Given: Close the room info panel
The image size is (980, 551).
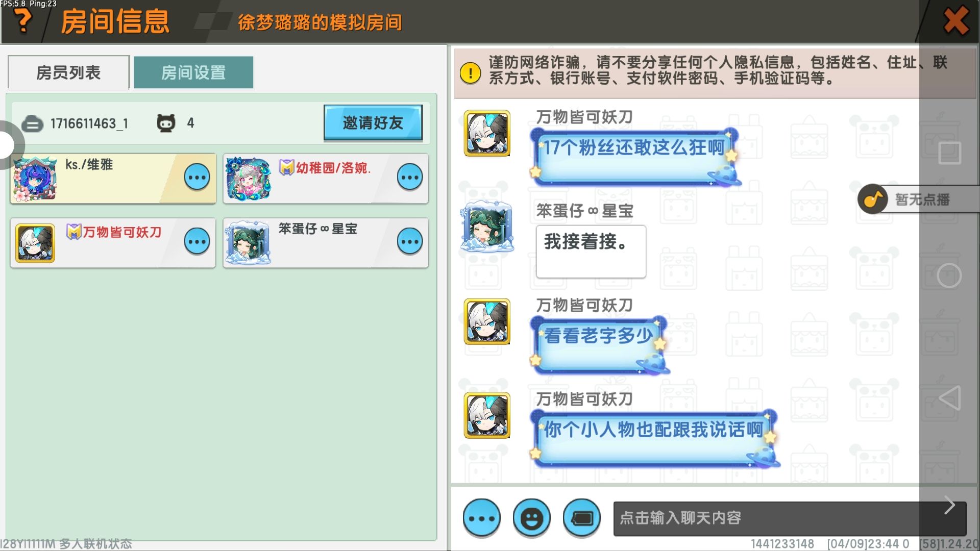Looking at the screenshot, I should 955,21.
